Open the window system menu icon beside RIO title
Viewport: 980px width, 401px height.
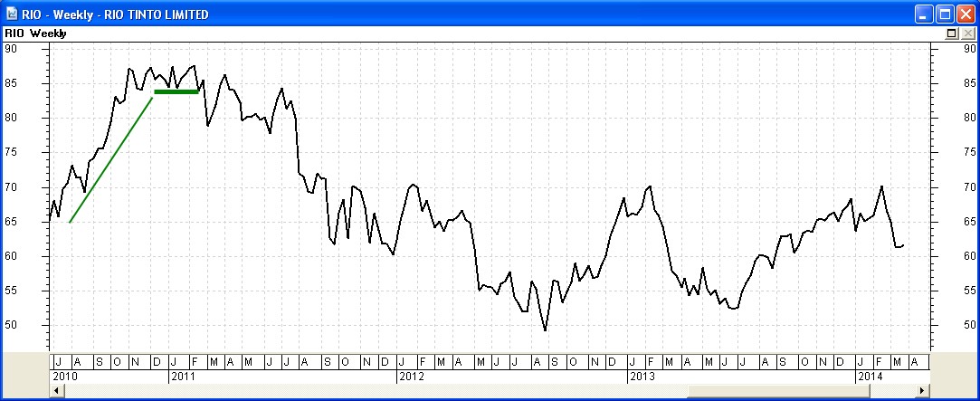coord(12,14)
